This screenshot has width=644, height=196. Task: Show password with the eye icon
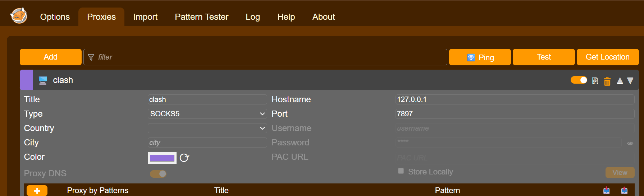click(x=630, y=143)
